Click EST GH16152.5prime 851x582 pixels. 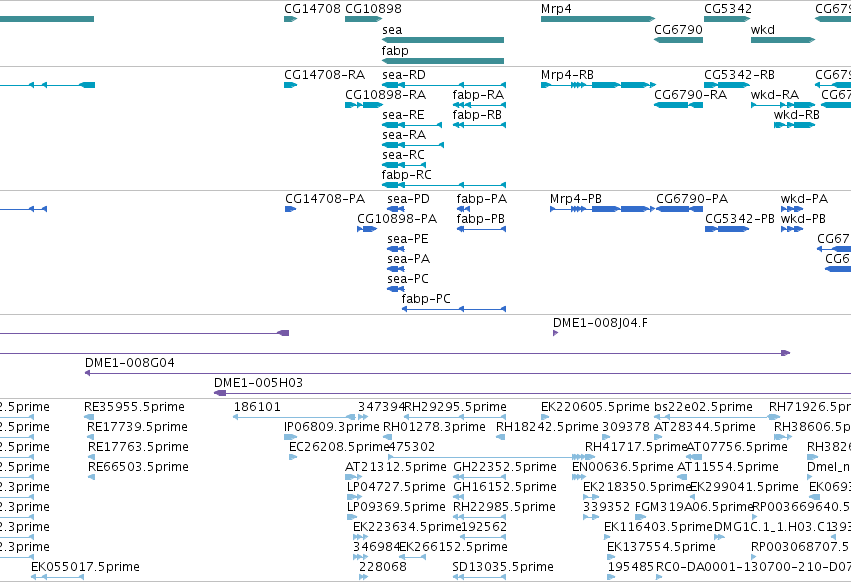pos(505,487)
